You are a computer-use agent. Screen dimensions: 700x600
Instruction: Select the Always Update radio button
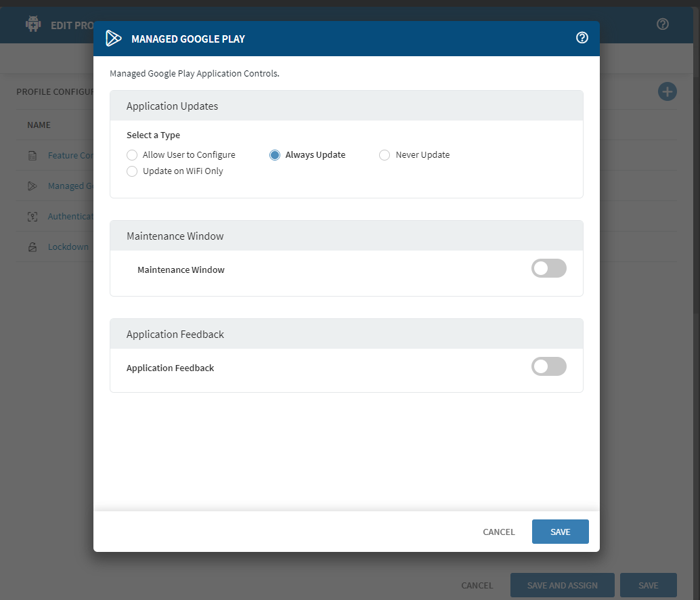pyautogui.click(x=275, y=155)
